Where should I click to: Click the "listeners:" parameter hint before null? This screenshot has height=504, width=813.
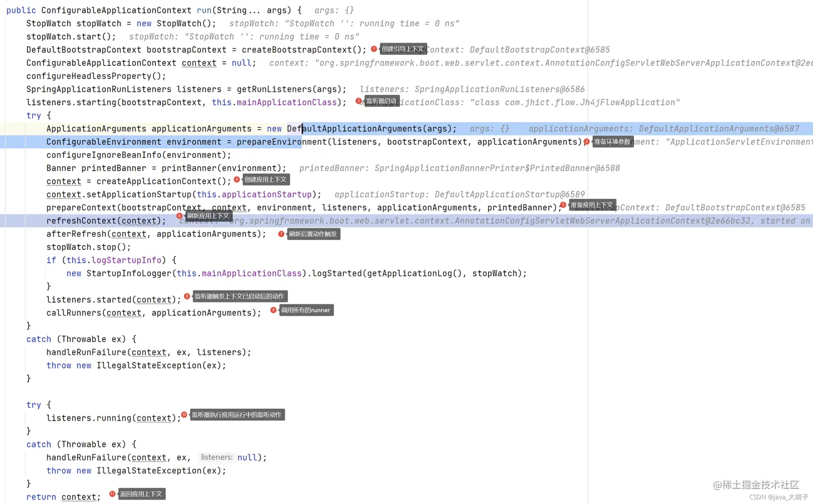click(217, 457)
